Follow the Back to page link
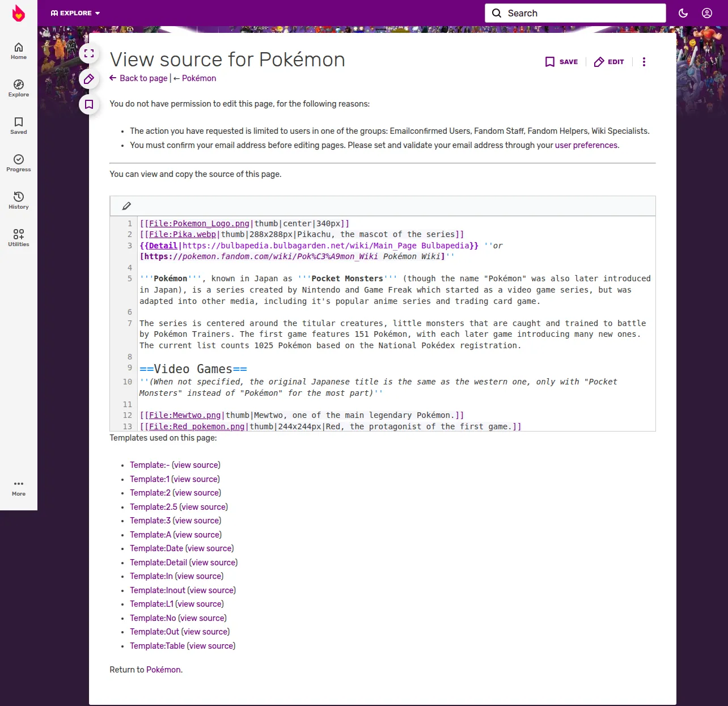 [139, 78]
